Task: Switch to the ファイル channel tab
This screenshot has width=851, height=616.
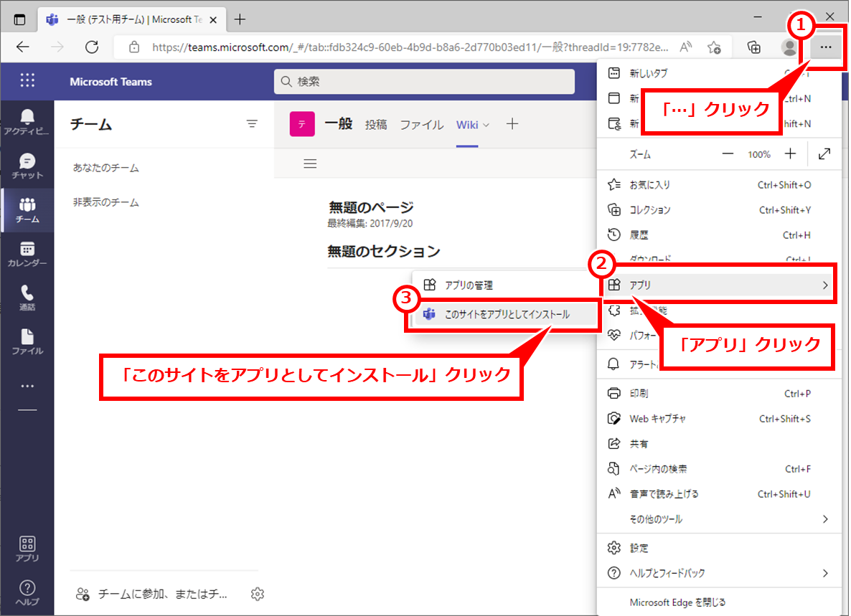Action: pos(422,125)
